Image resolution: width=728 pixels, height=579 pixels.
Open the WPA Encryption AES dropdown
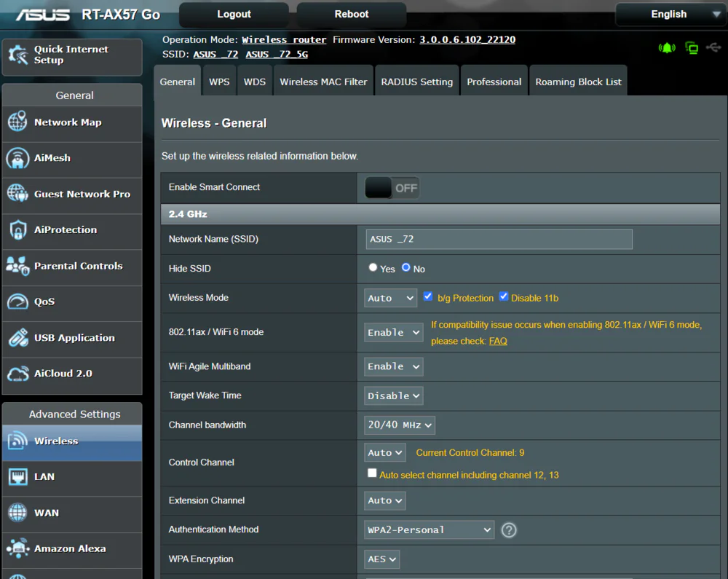pos(381,559)
